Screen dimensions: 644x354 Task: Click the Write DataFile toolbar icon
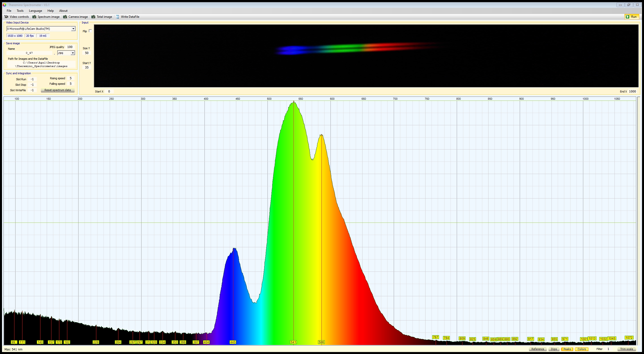coord(117,17)
